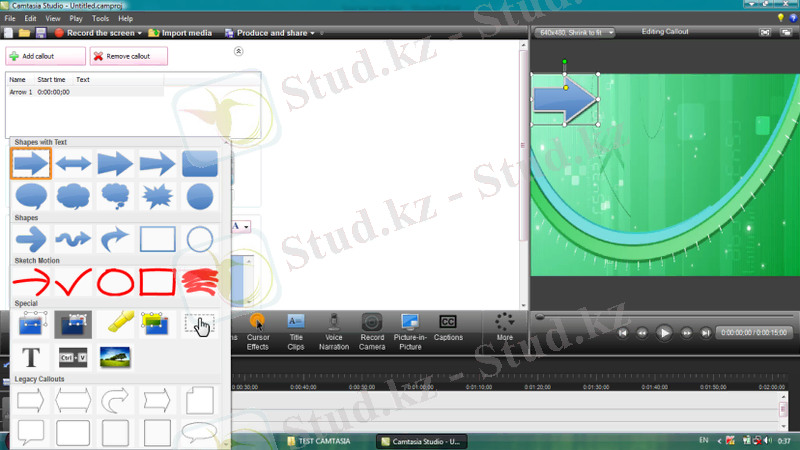Screen dimensions: 800x450
Task: Open the File menu
Action: (x=10, y=18)
